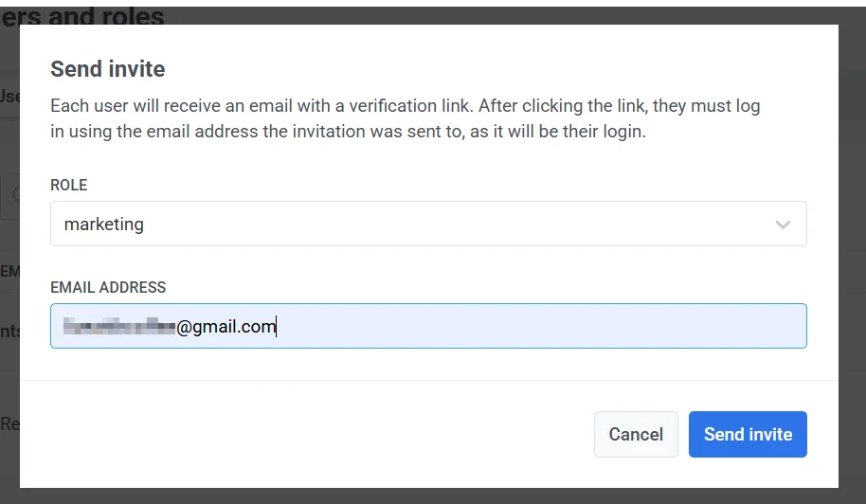The image size is (866, 504).
Task: Place cursor after "@gmail.com" in email field
Action: (277, 327)
